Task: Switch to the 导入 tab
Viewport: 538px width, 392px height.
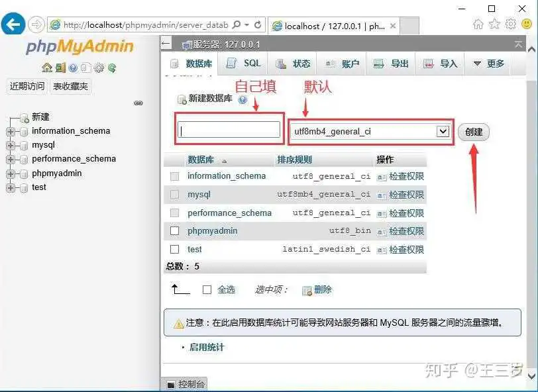Action: 440,64
